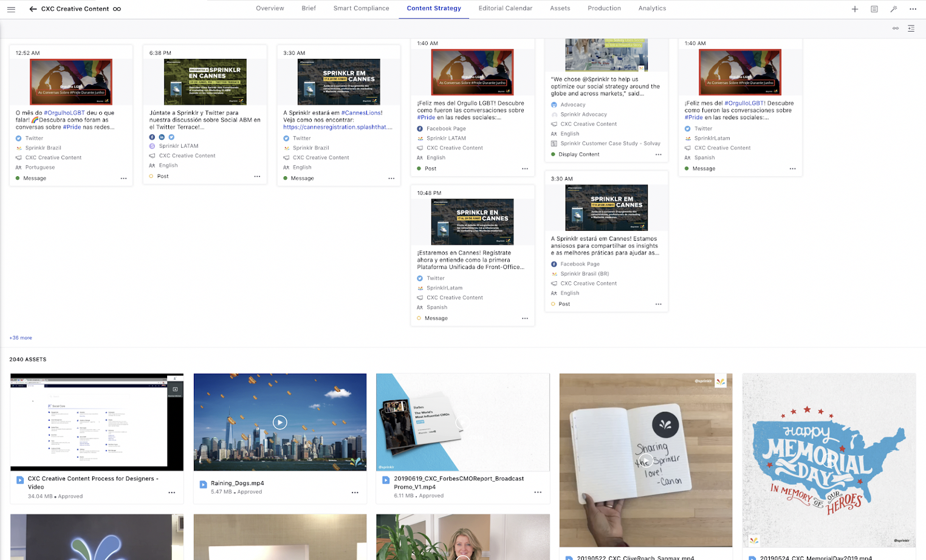Click the LinkedIn channel icon on Sprinklr LATAM card
This screenshot has height=560, width=926.
pos(162,137)
